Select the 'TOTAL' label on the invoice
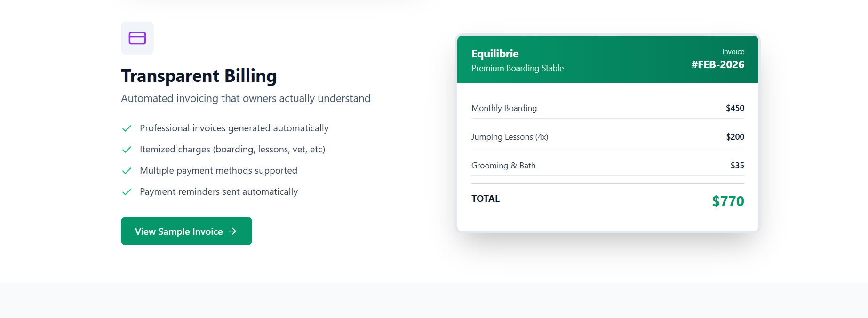868x318 pixels. coord(486,199)
